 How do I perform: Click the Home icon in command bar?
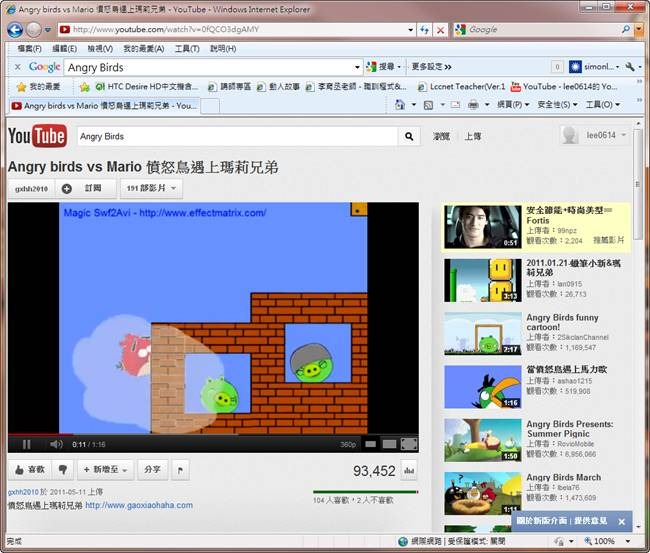[400, 105]
